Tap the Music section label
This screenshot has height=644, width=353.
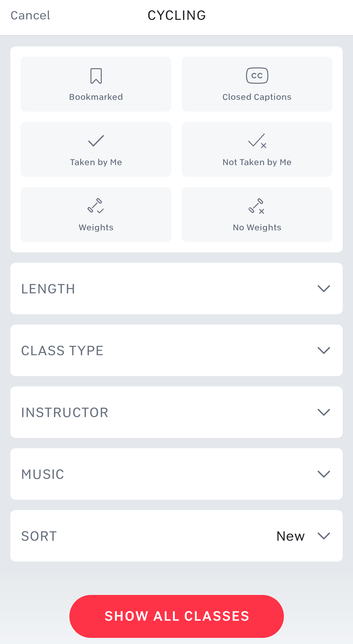pyautogui.click(x=43, y=474)
